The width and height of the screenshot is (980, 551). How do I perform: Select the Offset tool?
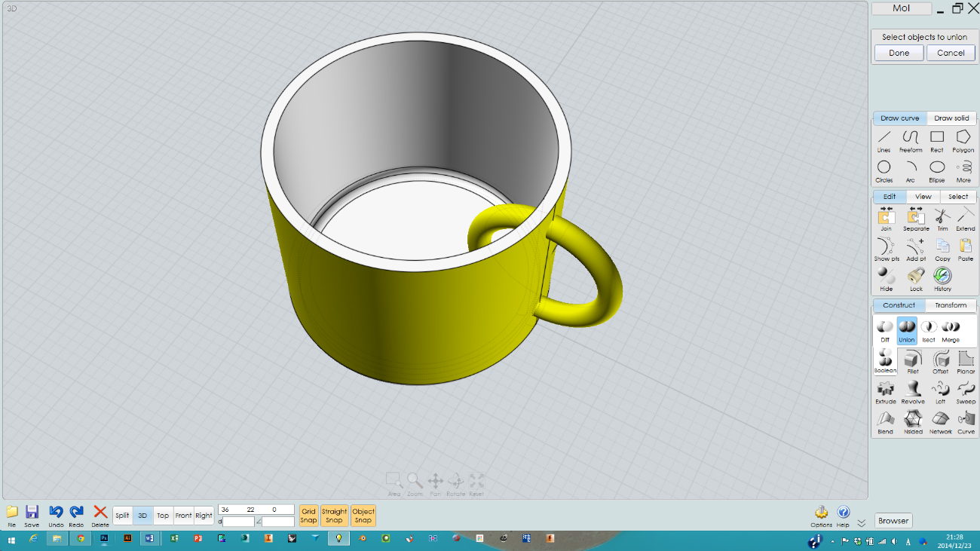[x=940, y=361]
